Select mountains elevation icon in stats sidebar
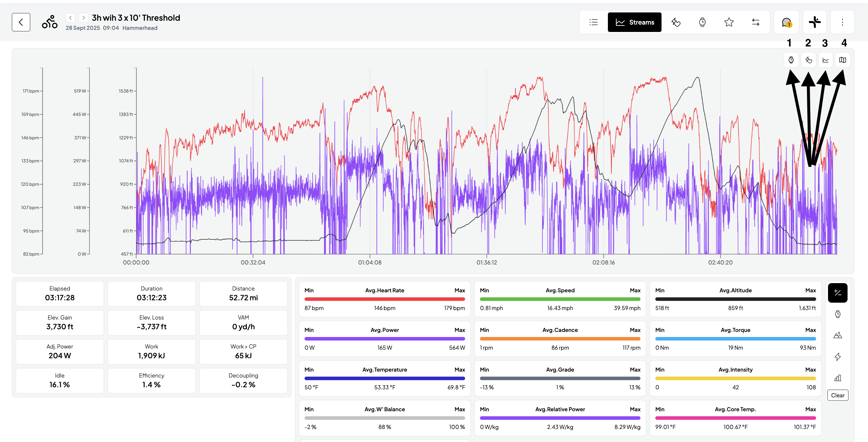 (x=837, y=335)
